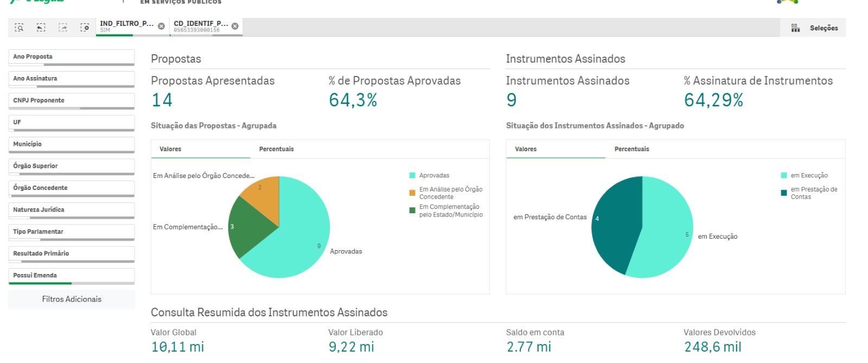This screenshot has width=868, height=363.
Task: Clear all selections icon
Action: pyautogui.click(x=85, y=27)
